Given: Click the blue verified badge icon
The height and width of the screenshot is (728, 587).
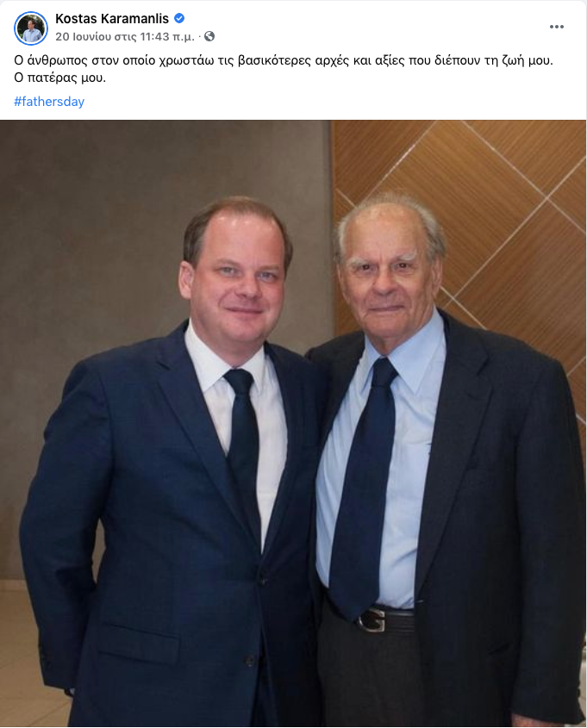Looking at the screenshot, I should 179,19.
